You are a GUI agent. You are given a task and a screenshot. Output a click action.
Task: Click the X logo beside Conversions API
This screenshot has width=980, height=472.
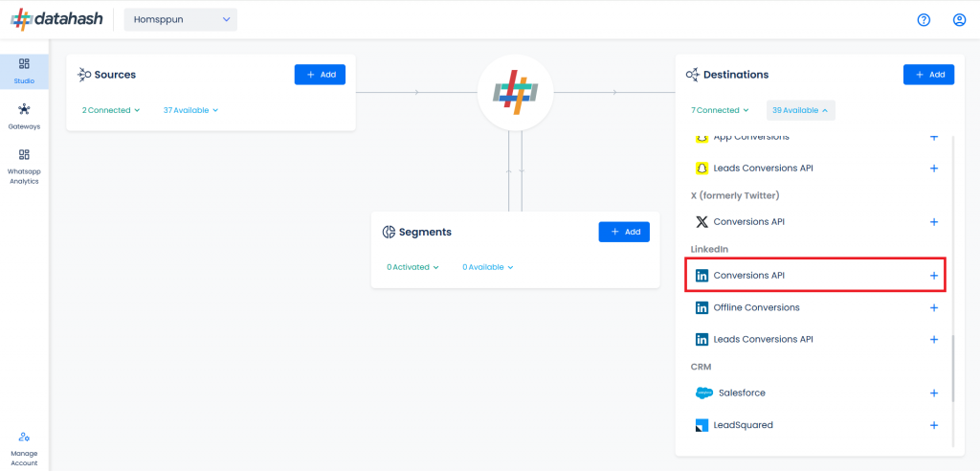click(x=702, y=222)
